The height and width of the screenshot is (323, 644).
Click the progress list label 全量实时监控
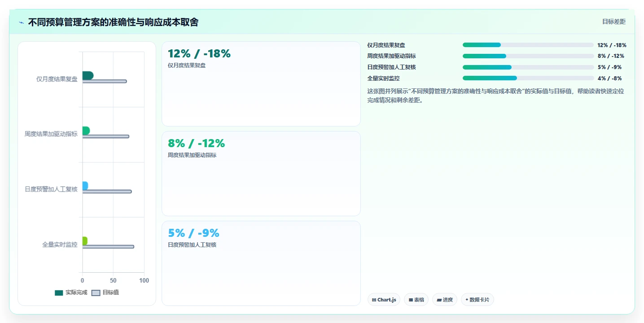point(383,78)
